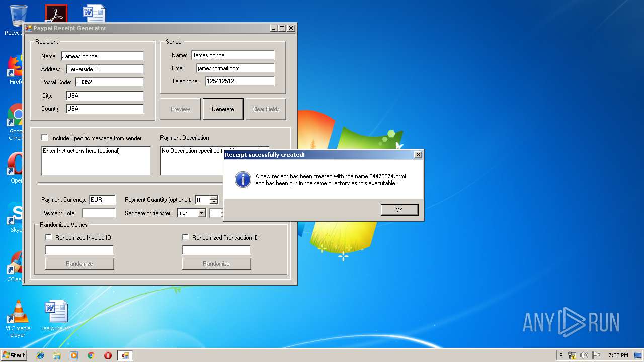
Task: Close the Paypal Receipt Generator window
Action: (x=291, y=28)
